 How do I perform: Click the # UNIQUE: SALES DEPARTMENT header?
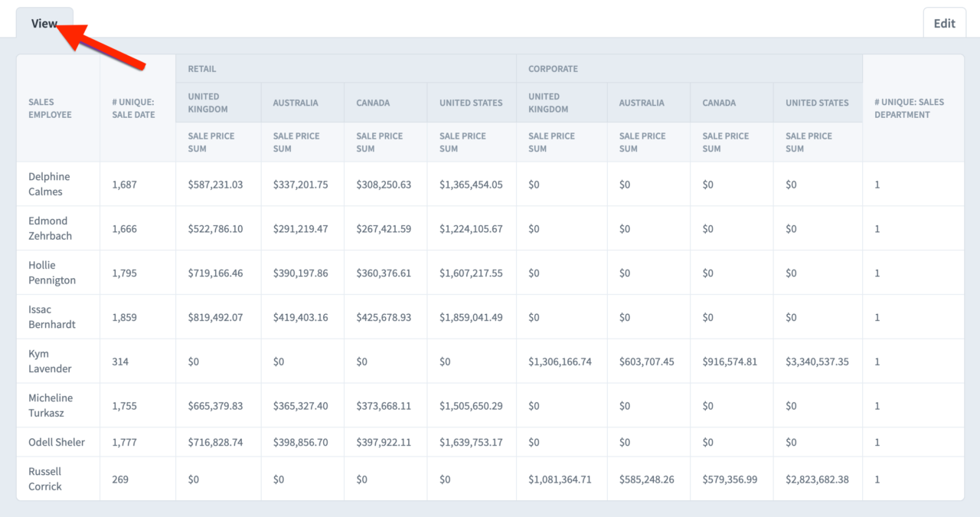click(x=911, y=108)
